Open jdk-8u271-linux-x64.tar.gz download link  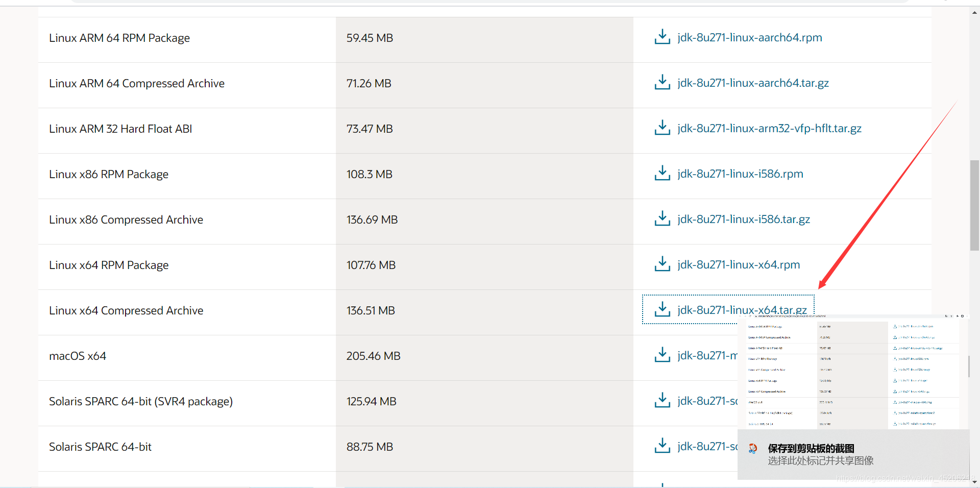(742, 310)
